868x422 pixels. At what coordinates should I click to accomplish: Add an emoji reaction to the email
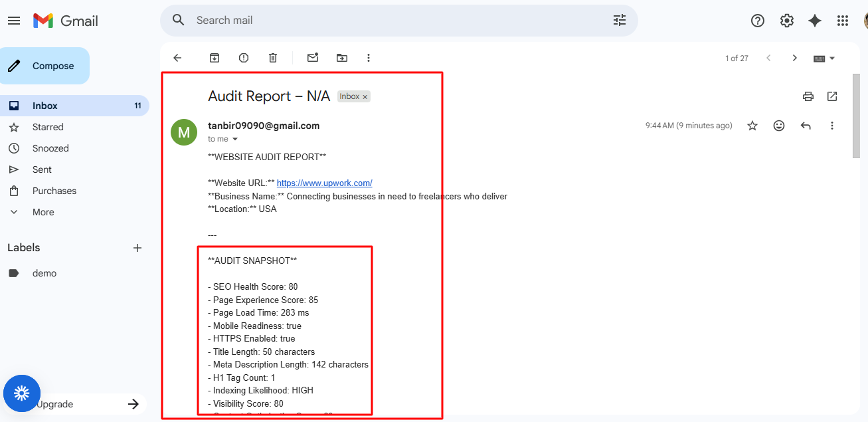click(x=778, y=125)
